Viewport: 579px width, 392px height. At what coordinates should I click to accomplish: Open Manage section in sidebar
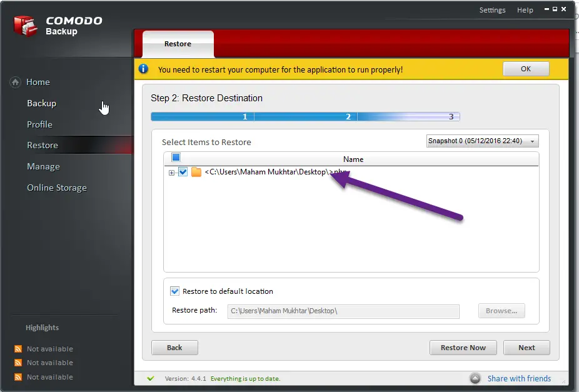click(x=43, y=166)
